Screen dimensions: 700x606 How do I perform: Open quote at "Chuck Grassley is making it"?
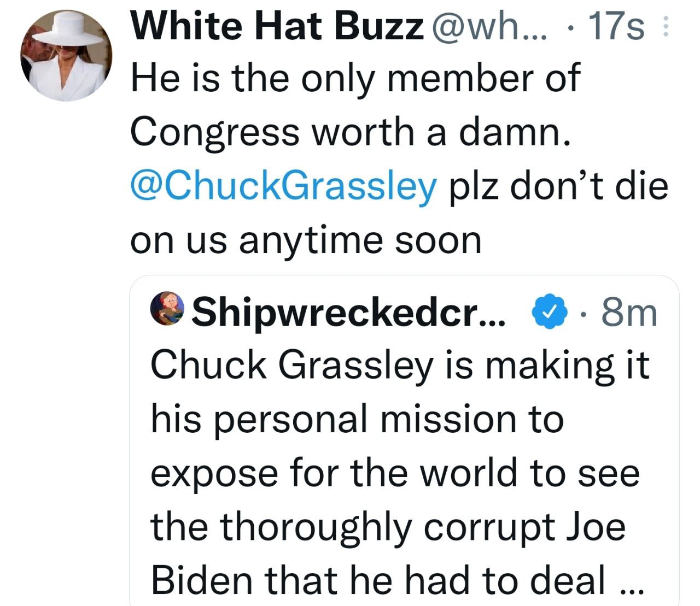click(x=400, y=364)
